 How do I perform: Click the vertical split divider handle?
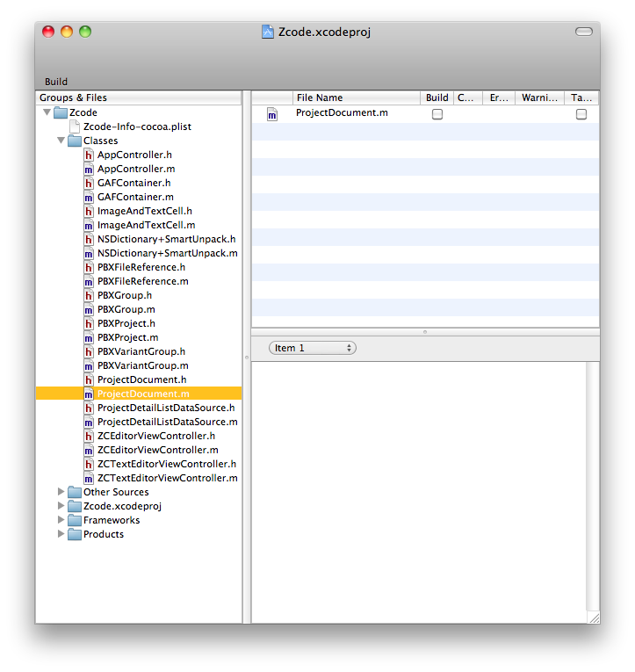pos(247,357)
